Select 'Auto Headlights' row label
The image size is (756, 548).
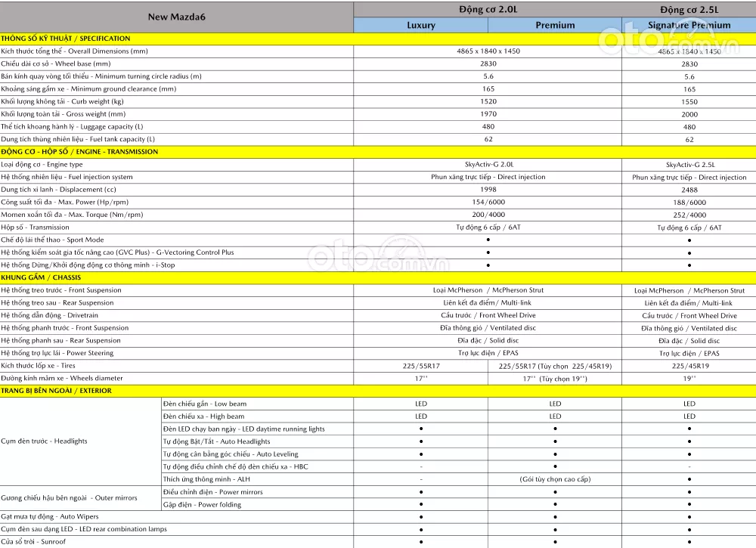coord(216,441)
